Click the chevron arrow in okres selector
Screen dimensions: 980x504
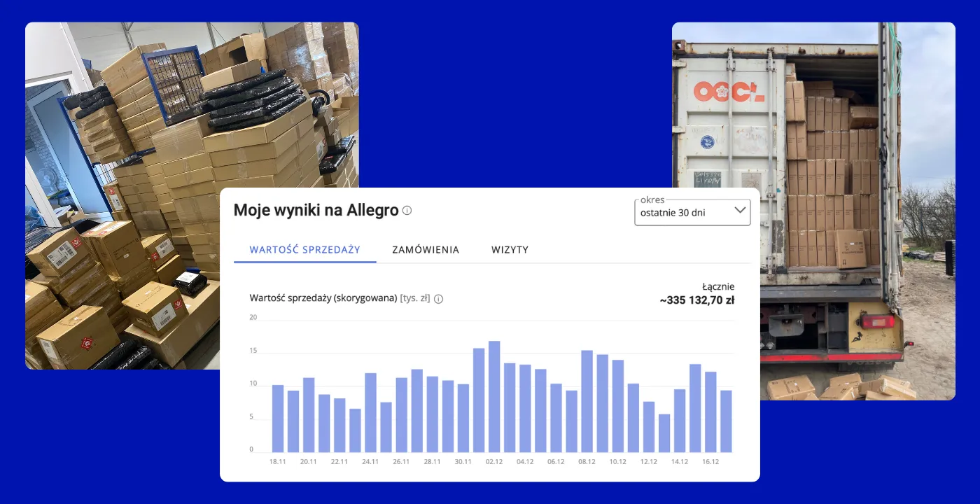[740, 210]
